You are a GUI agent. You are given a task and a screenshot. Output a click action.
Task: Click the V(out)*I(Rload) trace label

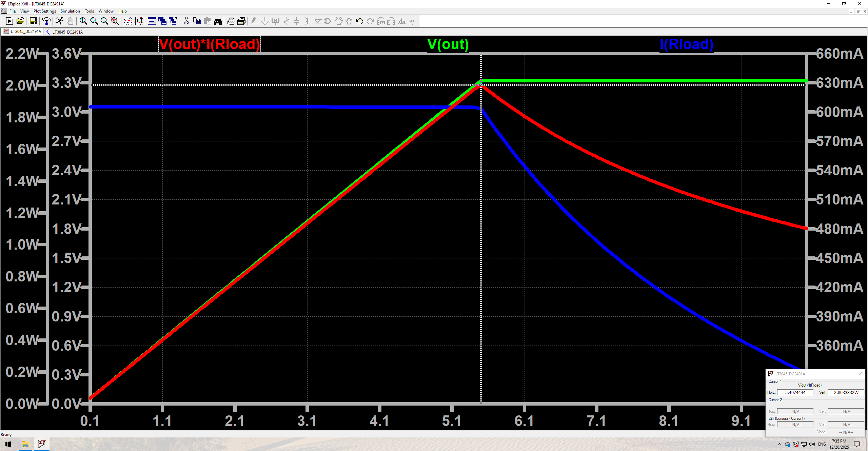(209, 44)
